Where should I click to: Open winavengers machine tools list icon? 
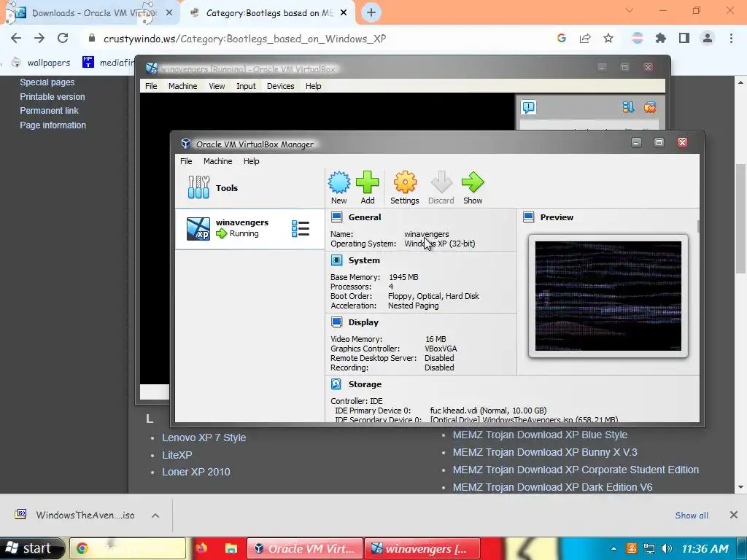pos(300,228)
